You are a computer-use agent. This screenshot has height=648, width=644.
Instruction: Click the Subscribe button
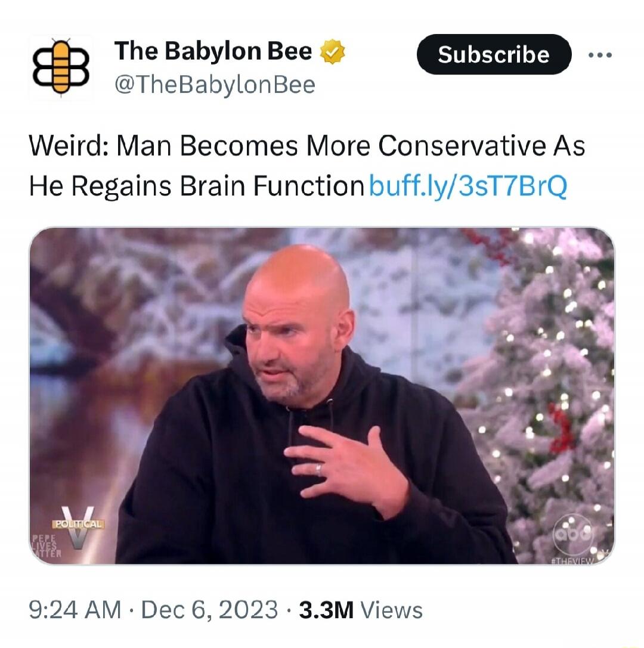pyautogui.click(x=494, y=55)
